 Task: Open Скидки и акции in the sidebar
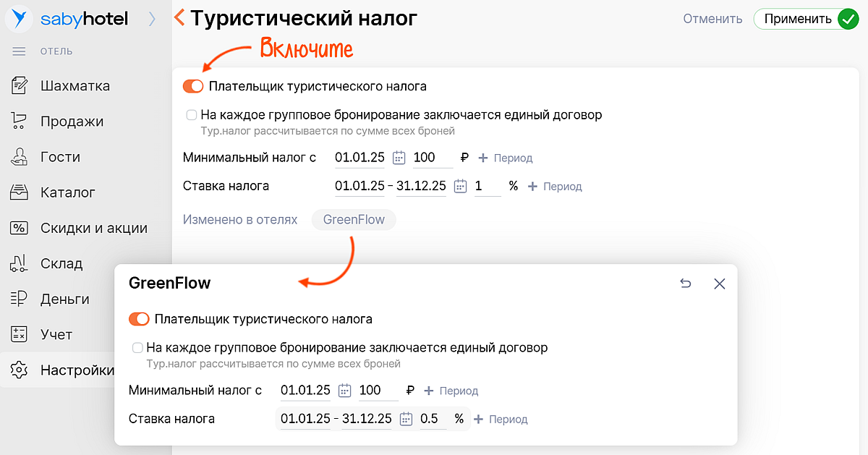point(93,228)
